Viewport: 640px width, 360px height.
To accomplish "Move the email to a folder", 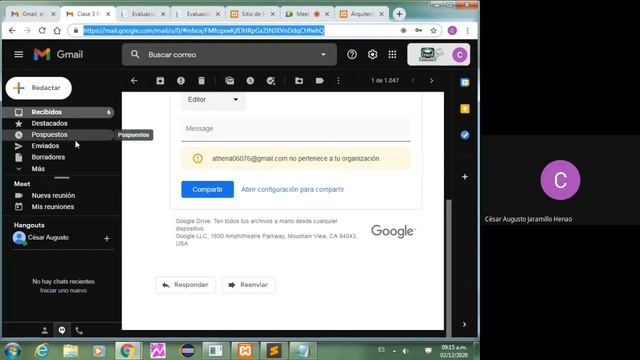I will (299, 81).
